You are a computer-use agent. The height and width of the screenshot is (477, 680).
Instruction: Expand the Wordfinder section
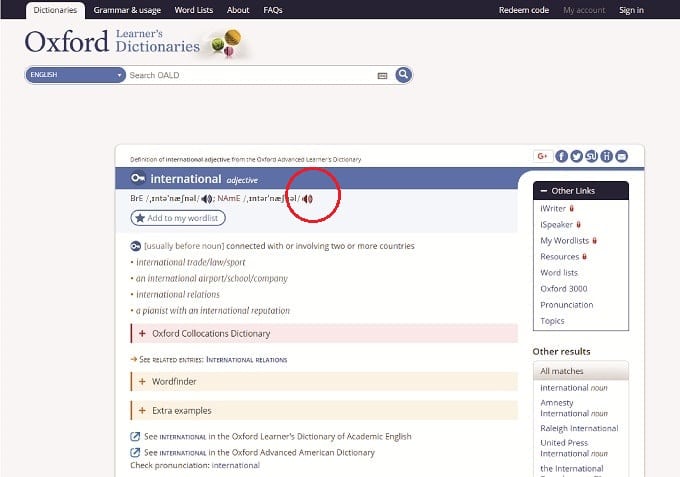click(x=324, y=382)
